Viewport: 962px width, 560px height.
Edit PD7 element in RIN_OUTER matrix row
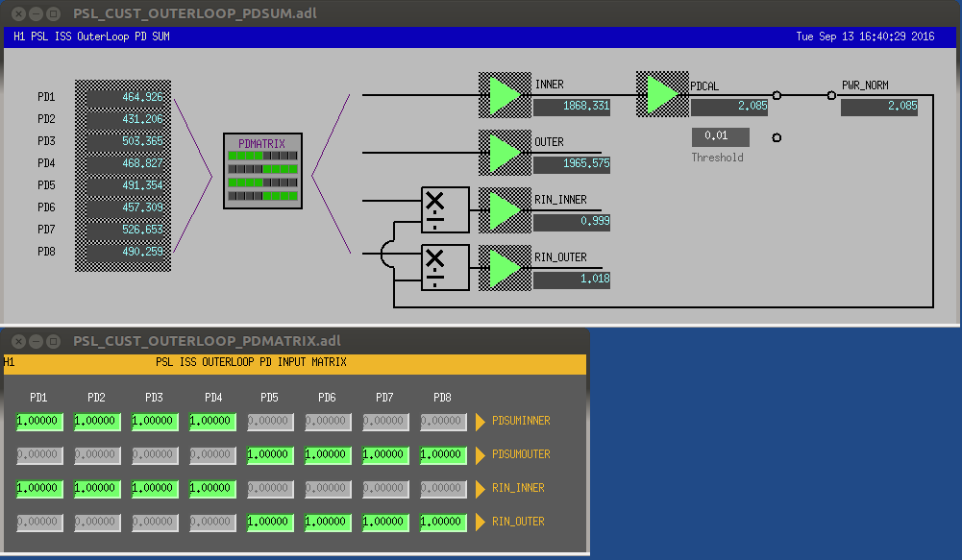click(385, 522)
